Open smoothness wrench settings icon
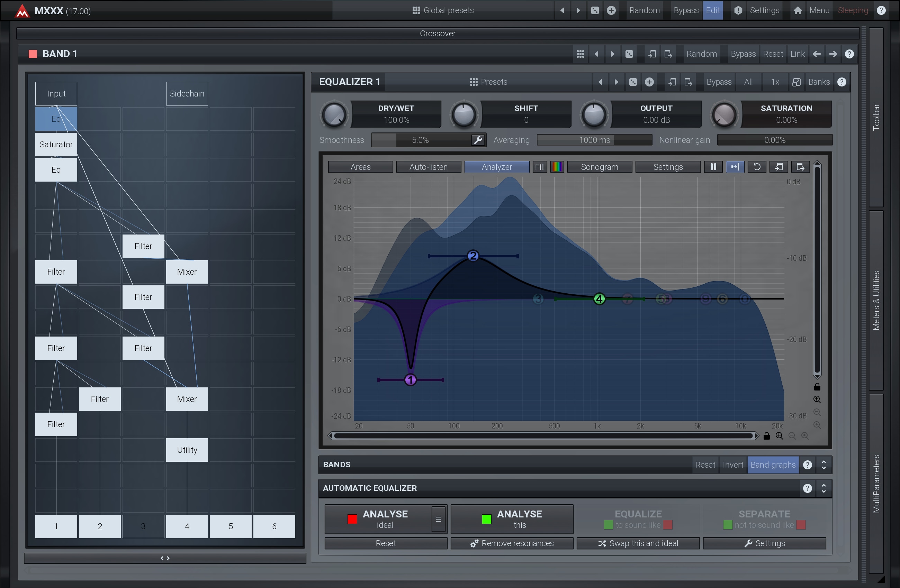Screen dimensions: 900x588 point(478,140)
